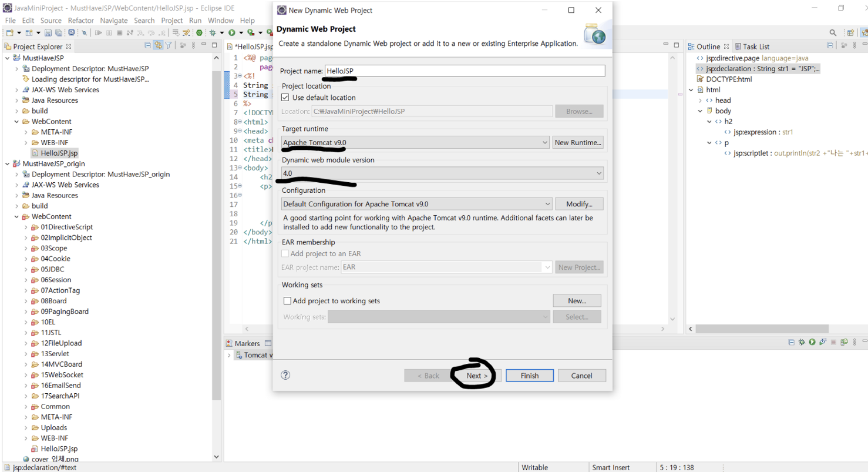Open the Navigate menu

(114, 21)
